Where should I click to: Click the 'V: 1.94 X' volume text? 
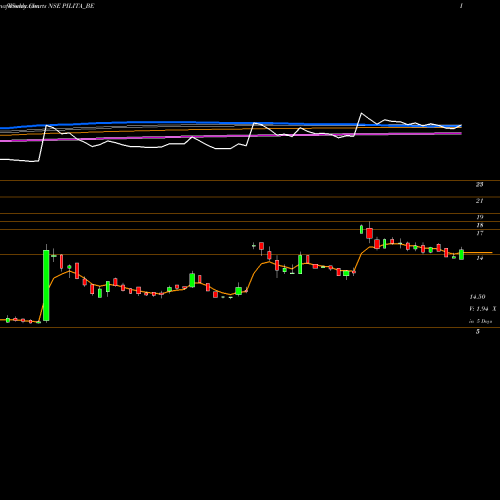(x=483, y=309)
